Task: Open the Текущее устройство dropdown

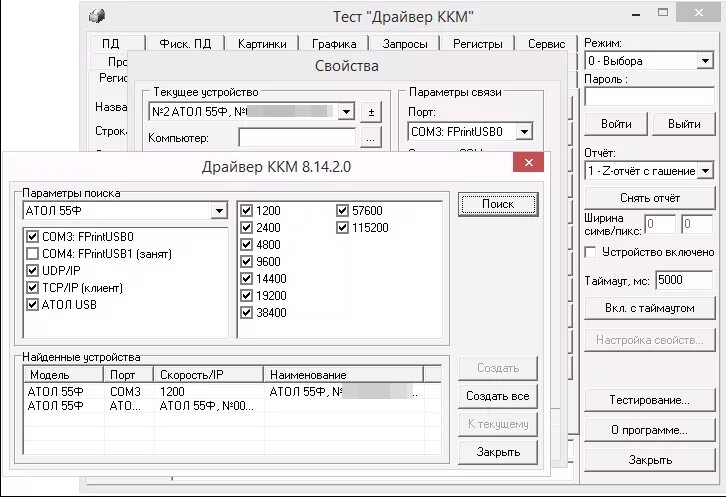Action: [345, 112]
